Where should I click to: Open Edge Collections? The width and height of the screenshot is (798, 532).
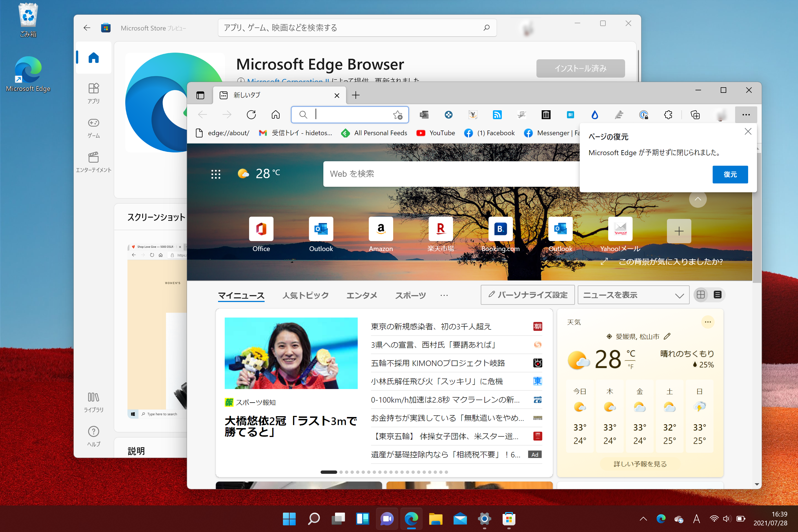click(695, 115)
